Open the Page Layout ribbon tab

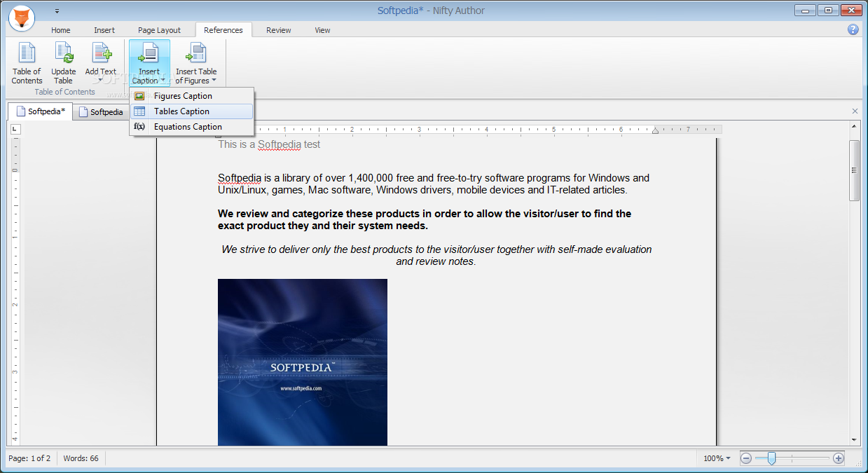pos(159,30)
